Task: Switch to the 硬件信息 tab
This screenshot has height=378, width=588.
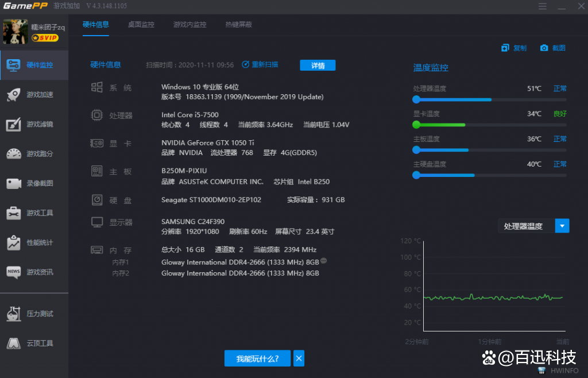Action: [96, 25]
